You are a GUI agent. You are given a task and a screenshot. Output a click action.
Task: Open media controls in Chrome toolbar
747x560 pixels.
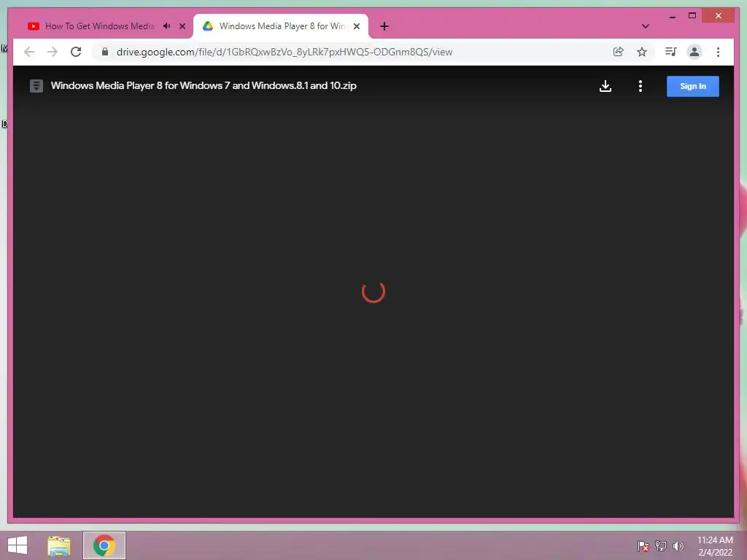coord(671,52)
